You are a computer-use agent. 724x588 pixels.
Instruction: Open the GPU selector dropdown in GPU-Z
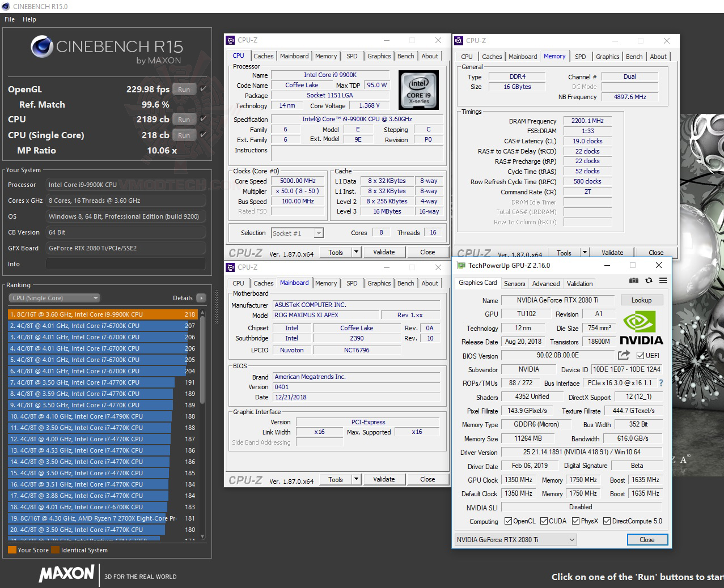[516, 540]
